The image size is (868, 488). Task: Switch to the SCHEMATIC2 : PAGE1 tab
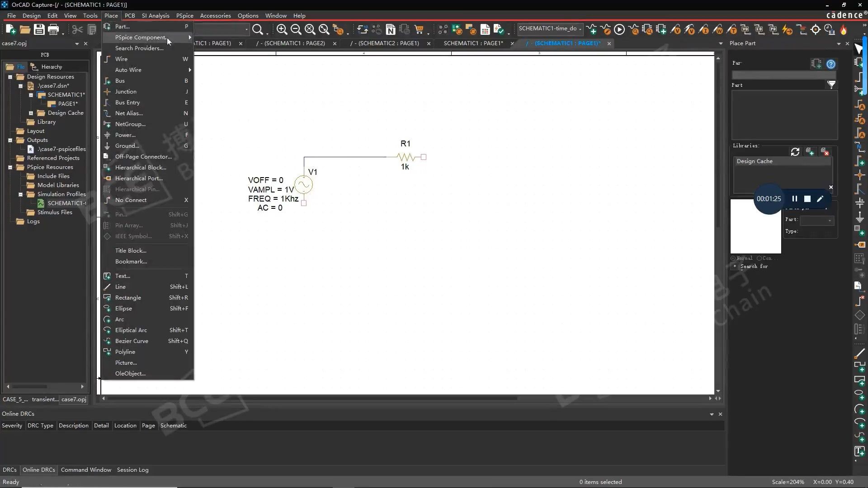click(385, 43)
